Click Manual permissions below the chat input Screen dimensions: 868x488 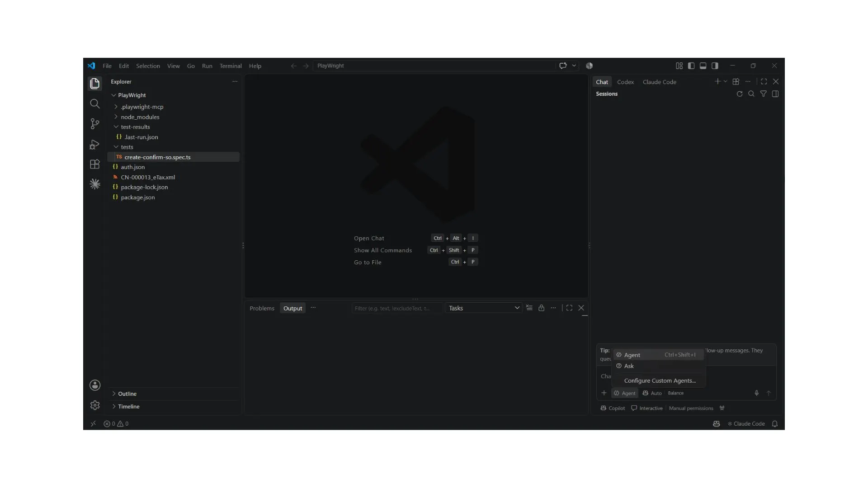[691, 408]
